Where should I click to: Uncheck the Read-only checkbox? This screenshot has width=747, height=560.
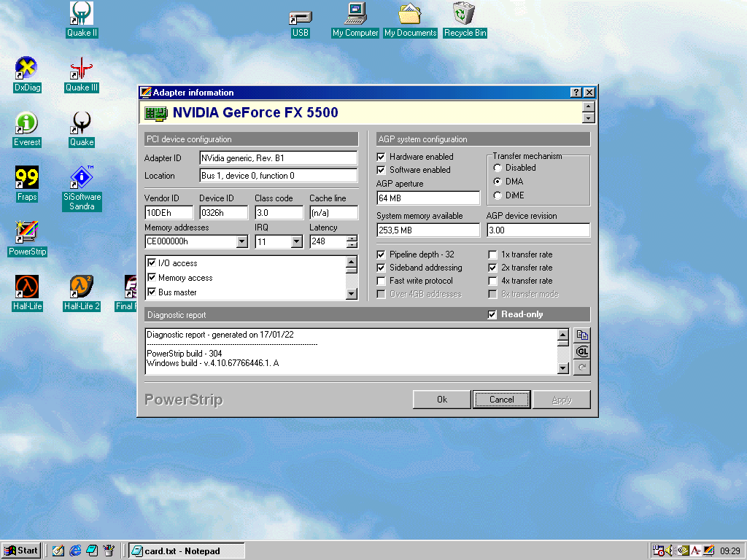(x=492, y=314)
